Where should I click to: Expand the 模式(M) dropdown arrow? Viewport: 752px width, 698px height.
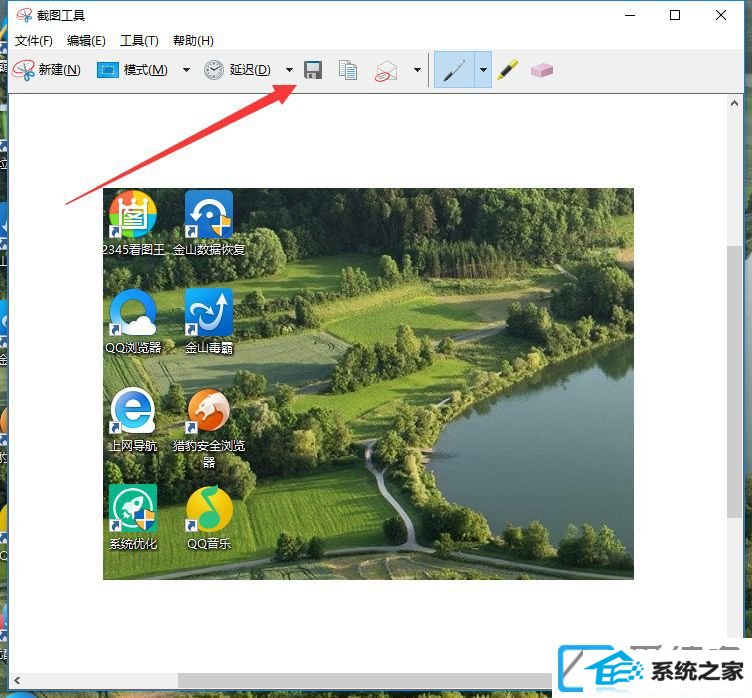187,70
